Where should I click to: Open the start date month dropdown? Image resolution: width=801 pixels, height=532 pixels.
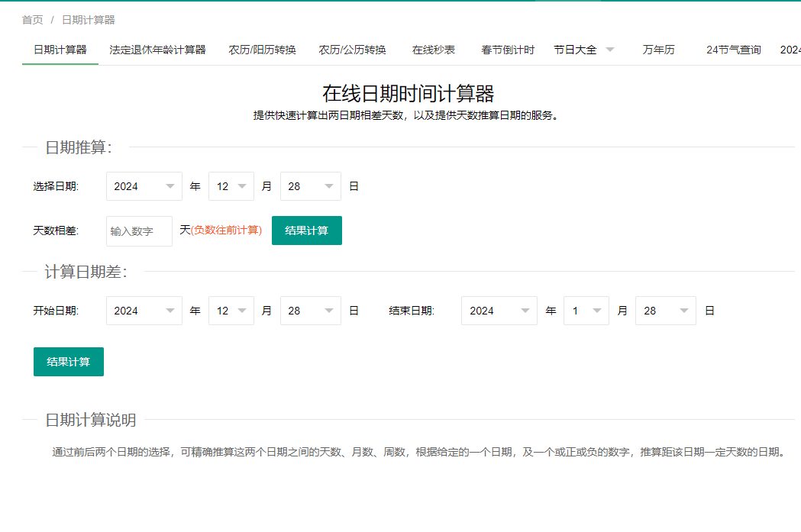[231, 310]
